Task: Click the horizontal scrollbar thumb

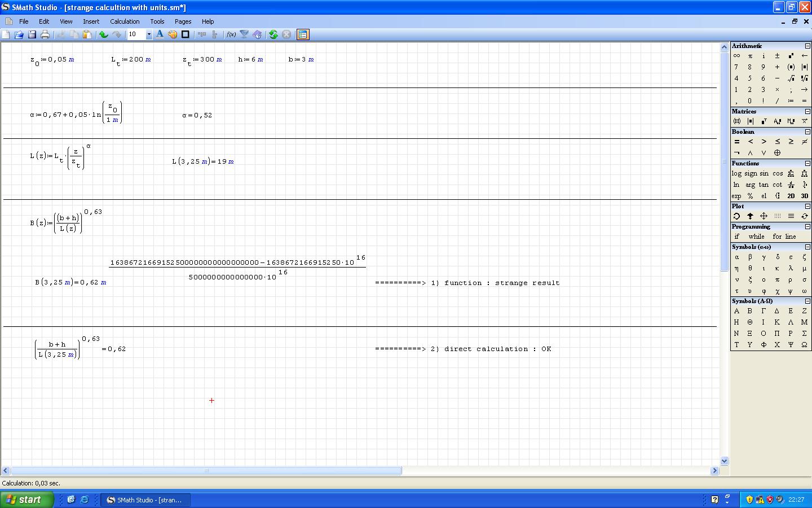Action: [206, 470]
